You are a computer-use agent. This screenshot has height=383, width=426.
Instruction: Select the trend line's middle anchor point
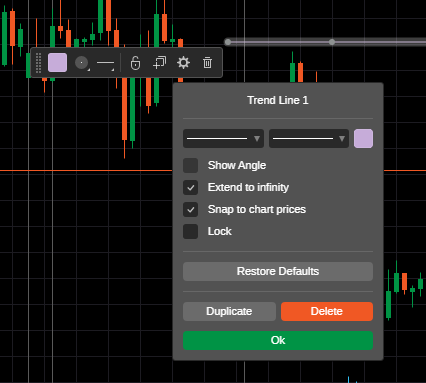click(x=332, y=42)
